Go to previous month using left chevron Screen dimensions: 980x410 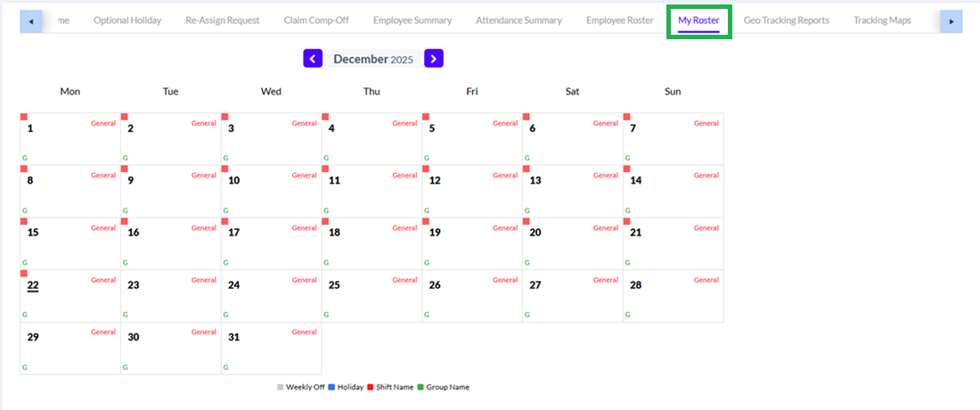(x=313, y=59)
